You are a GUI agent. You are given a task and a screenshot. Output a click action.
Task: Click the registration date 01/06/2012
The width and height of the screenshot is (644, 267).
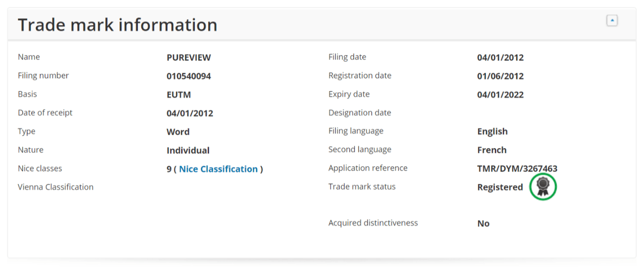tap(500, 76)
